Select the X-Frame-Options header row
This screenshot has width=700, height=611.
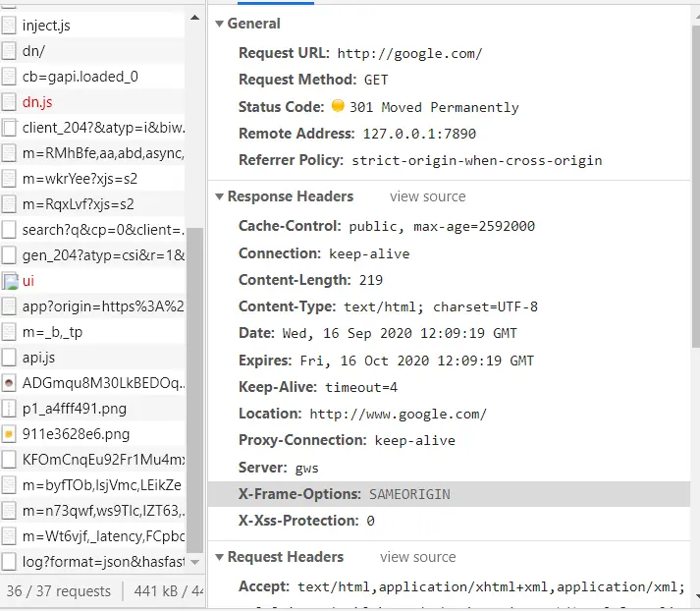[449, 494]
